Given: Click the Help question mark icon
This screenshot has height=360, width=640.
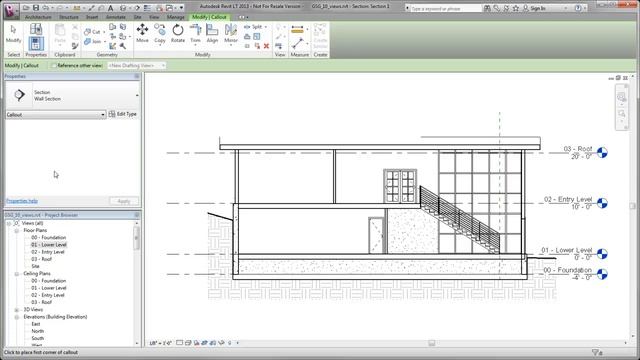Looking at the screenshot, I should pos(578,8).
